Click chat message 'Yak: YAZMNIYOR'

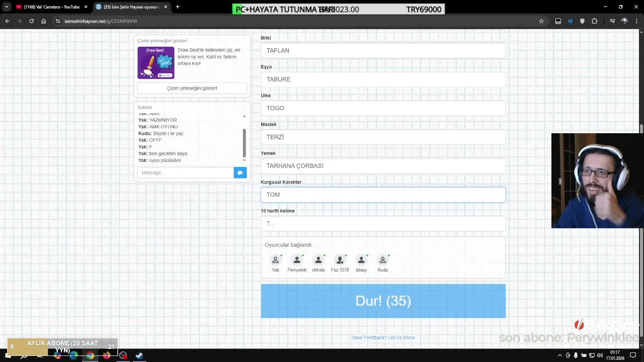point(157,120)
